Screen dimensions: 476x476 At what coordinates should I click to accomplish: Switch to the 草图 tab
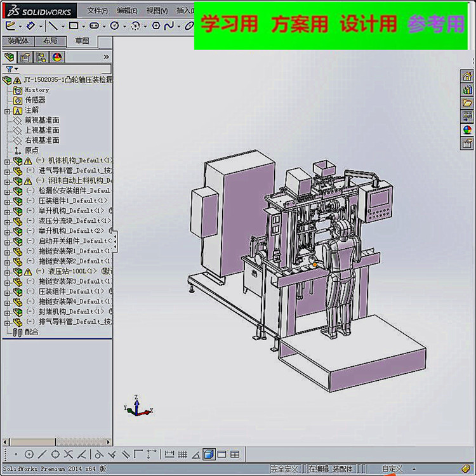pos(83,41)
